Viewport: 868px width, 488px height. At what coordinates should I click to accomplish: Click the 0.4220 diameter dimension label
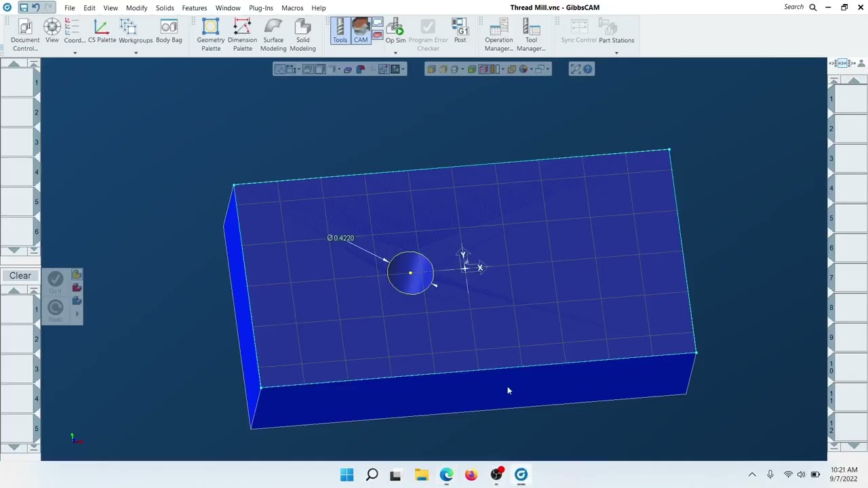[x=340, y=238]
